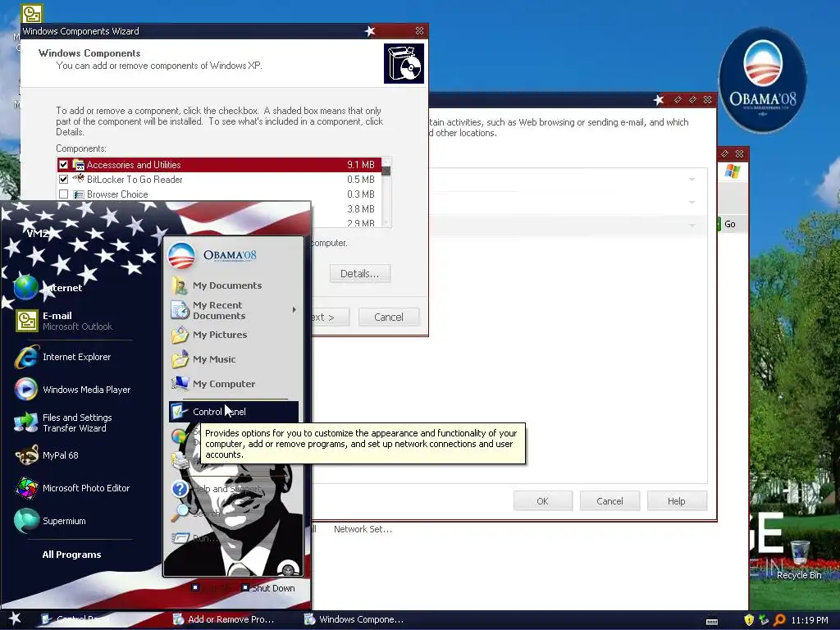Image resolution: width=840 pixels, height=630 pixels.
Task: Click Details button in Components Wizard
Action: click(360, 273)
